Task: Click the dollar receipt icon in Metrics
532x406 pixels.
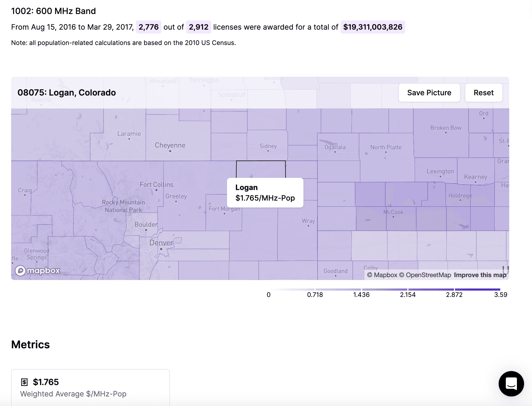Action: click(24, 382)
